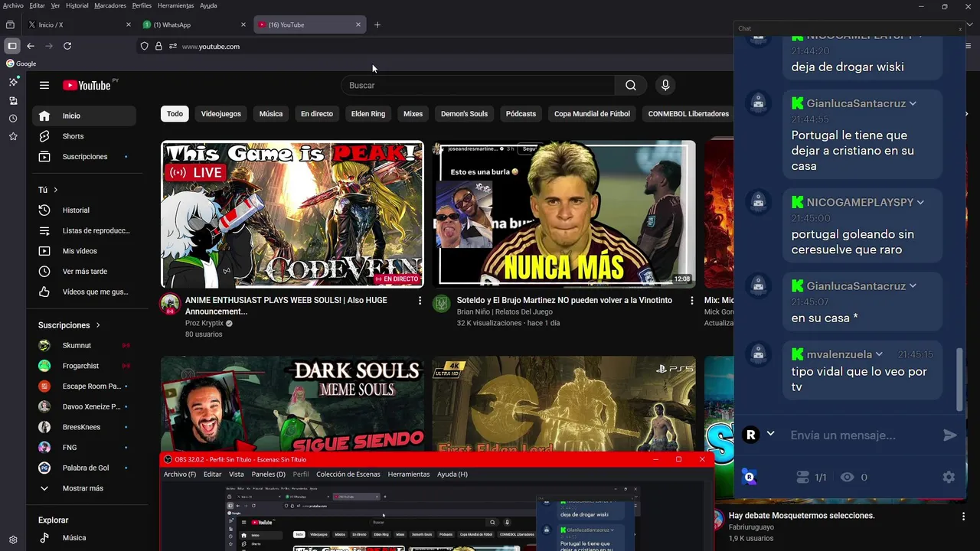The width and height of the screenshot is (980, 551).
Task: Open the chat identity dropdown next to R avatar
Action: click(771, 434)
